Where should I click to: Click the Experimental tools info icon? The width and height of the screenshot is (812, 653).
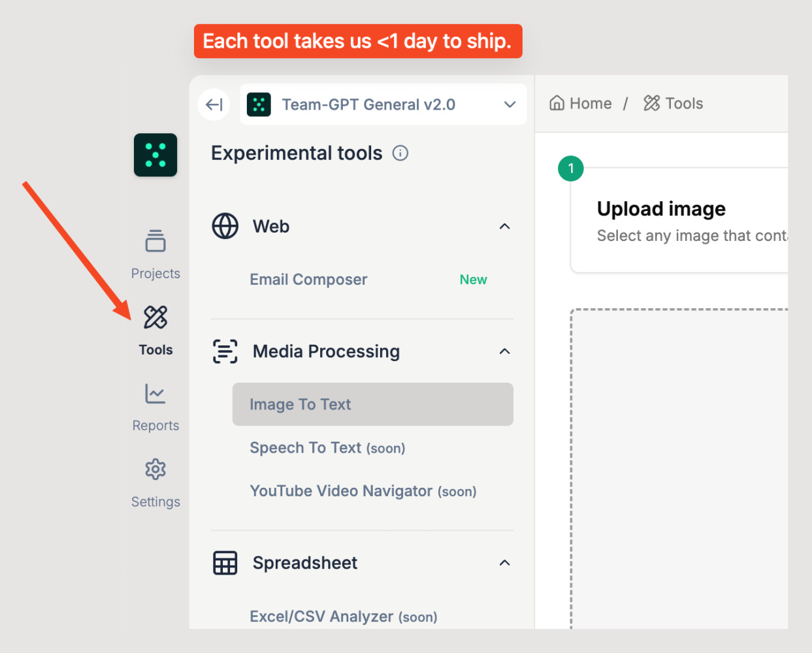coord(400,153)
